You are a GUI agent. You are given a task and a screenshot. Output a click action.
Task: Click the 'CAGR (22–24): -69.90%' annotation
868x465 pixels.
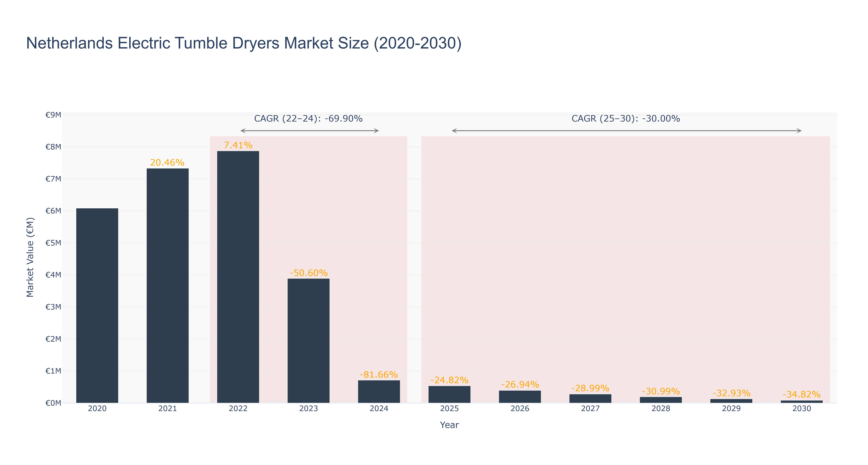pyautogui.click(x=308, y=119)
